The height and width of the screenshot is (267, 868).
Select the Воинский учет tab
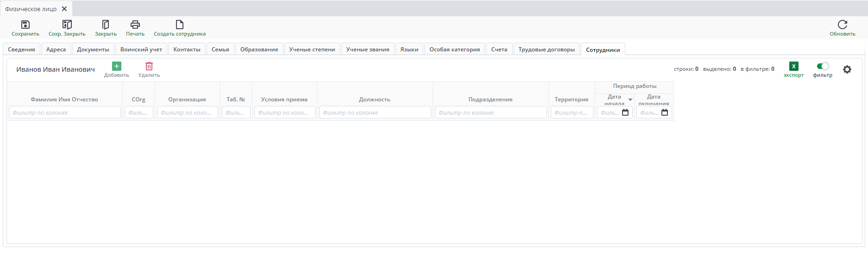[141, 50]
